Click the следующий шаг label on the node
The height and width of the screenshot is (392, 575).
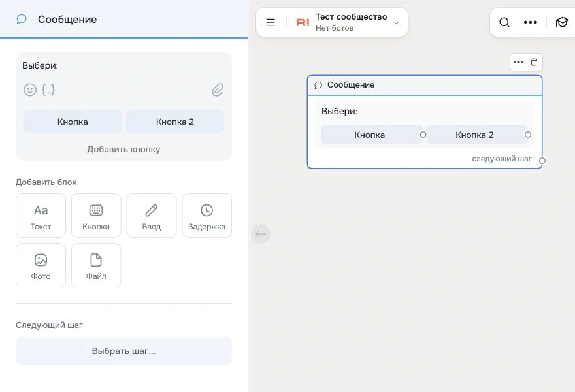[502, 159]
